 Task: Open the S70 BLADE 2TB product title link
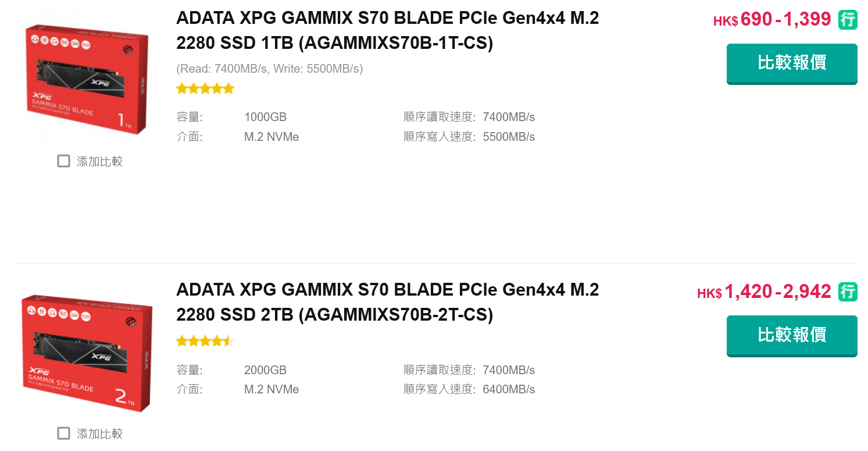click(388, 302)
